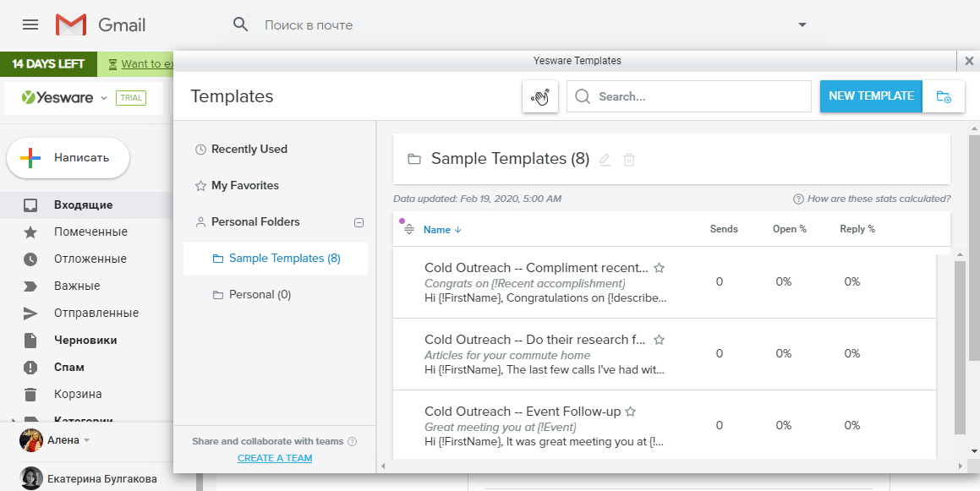Sort by Reply % column header

pos(857,229)
